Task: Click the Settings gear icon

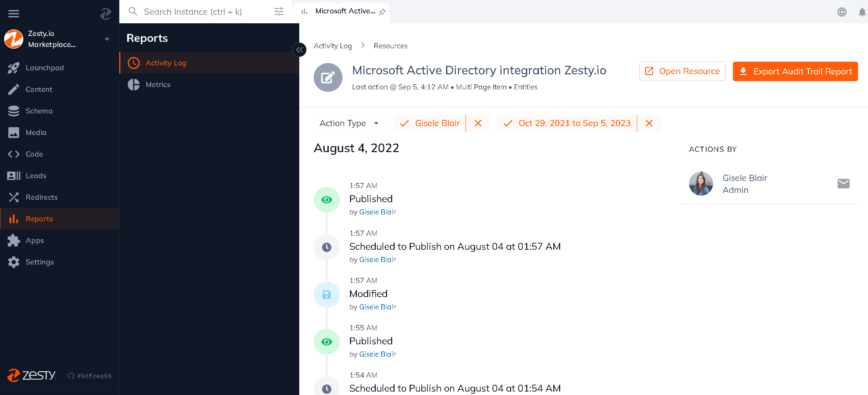Action: point(14,262)
